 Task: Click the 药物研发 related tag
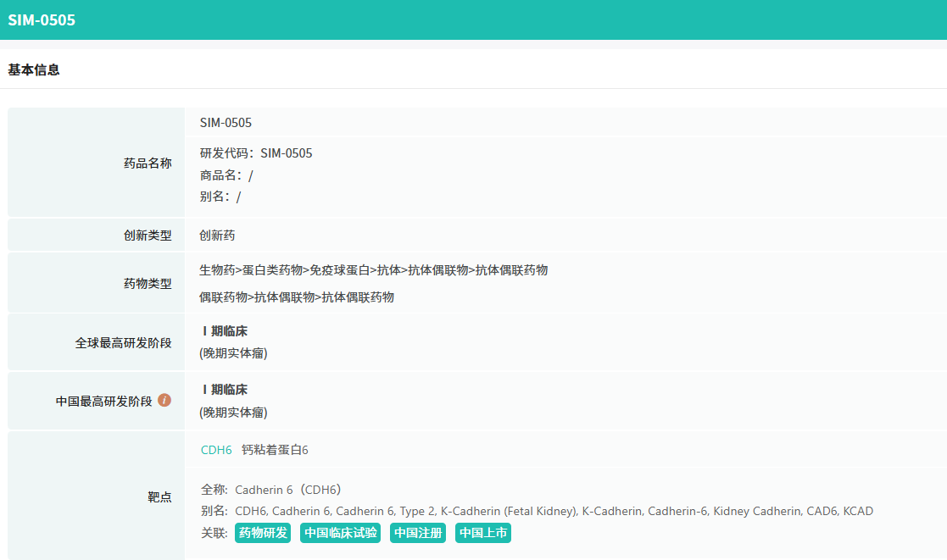point(263,533)
